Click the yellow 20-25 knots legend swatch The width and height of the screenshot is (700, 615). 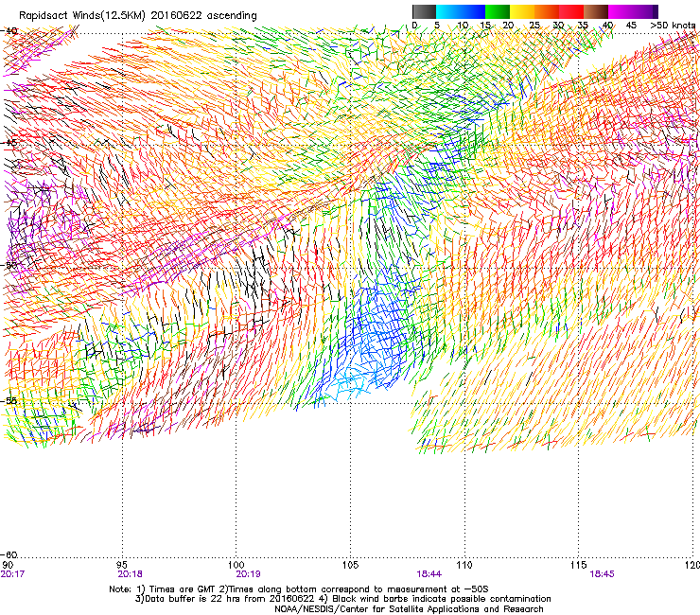pos(522,11)
